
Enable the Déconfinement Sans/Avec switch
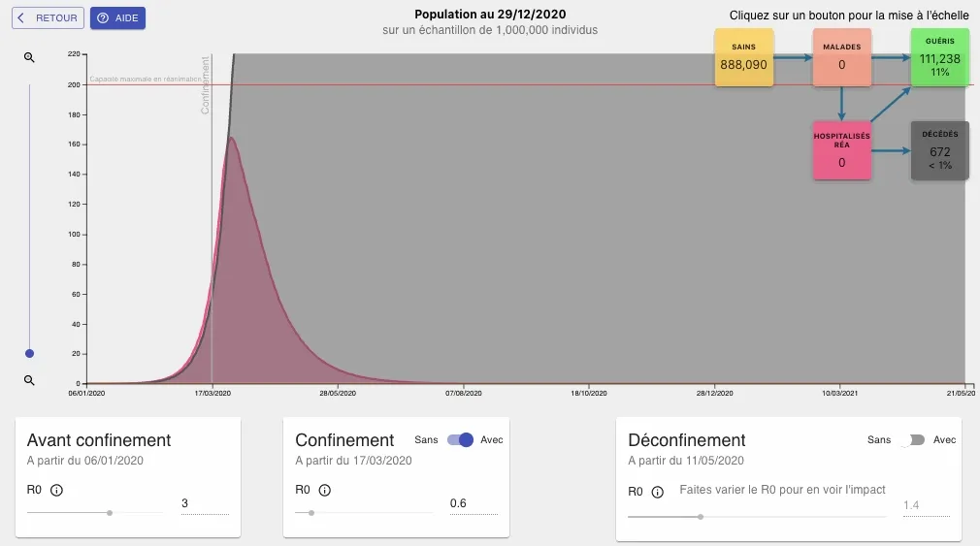coord(912,440)
